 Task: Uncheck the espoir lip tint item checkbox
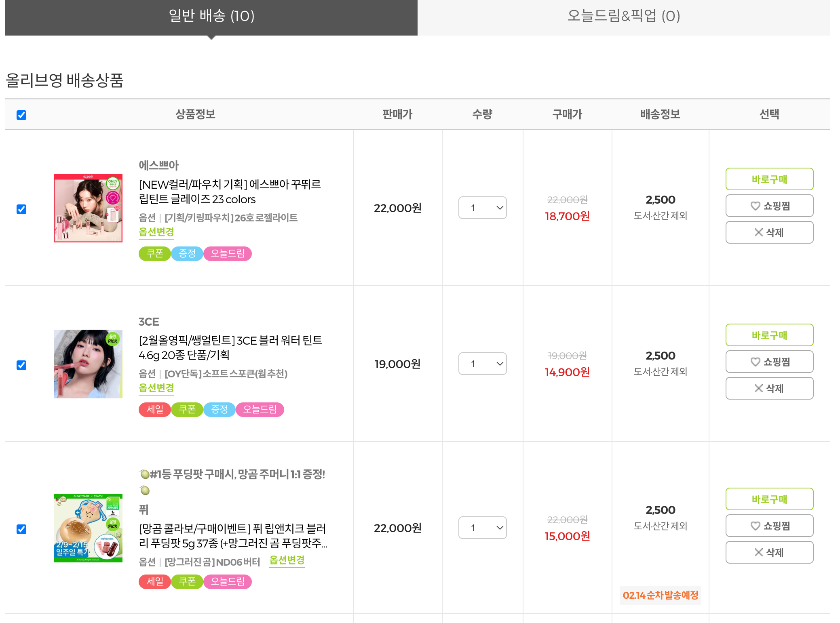21,209
